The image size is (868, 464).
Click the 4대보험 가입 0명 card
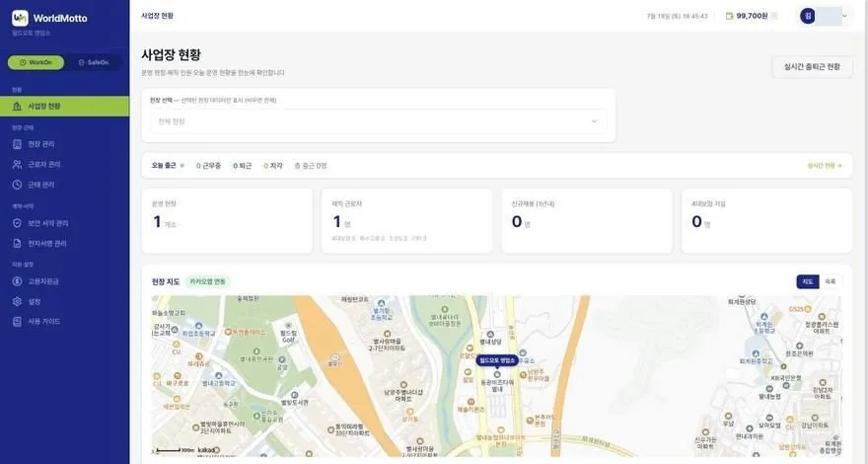(766, 221)
